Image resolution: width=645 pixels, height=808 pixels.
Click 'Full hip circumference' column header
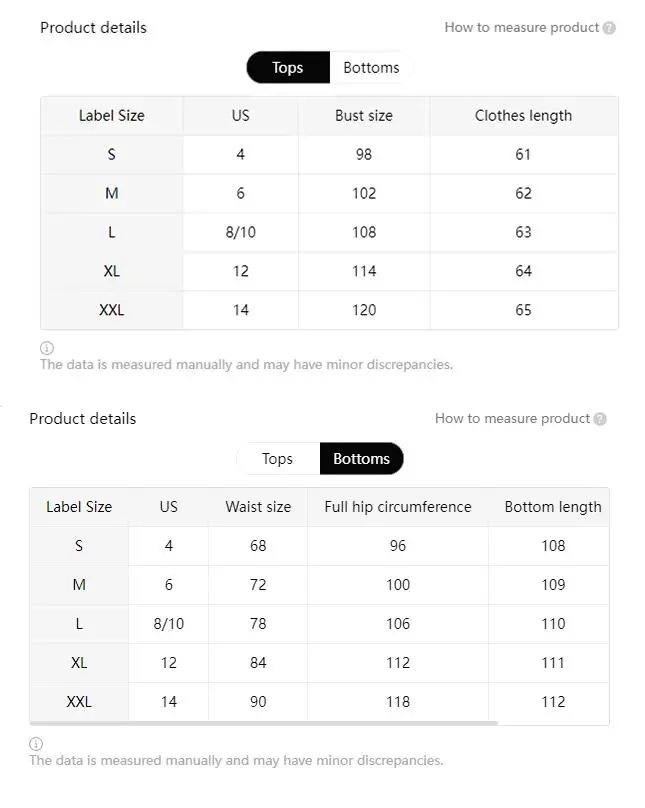point(398,507)
